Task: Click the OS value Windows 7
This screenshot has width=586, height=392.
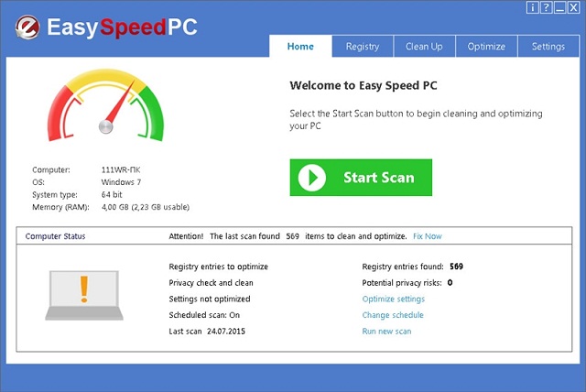Action: coord(121,182)
